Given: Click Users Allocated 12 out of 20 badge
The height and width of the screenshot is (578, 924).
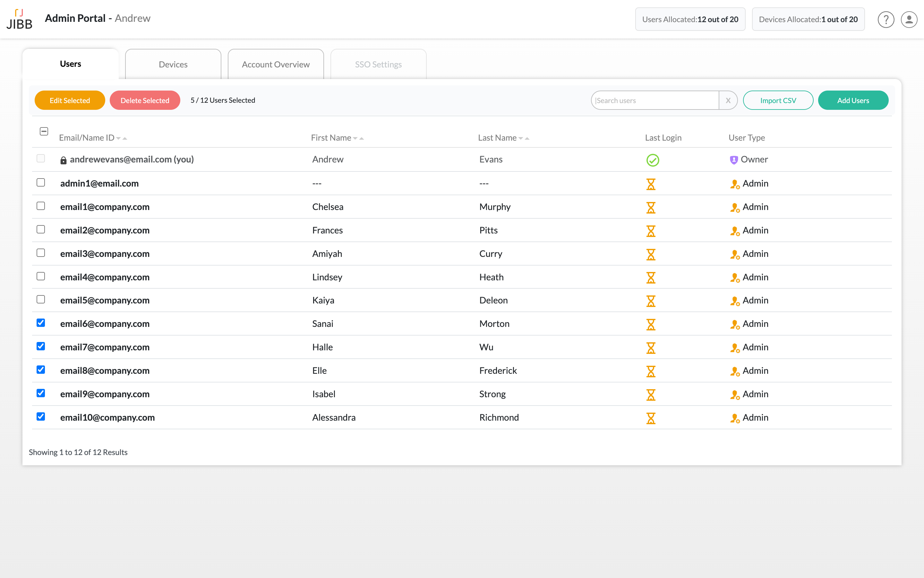Looking at the screenshot, I should (x=690, y=19).
